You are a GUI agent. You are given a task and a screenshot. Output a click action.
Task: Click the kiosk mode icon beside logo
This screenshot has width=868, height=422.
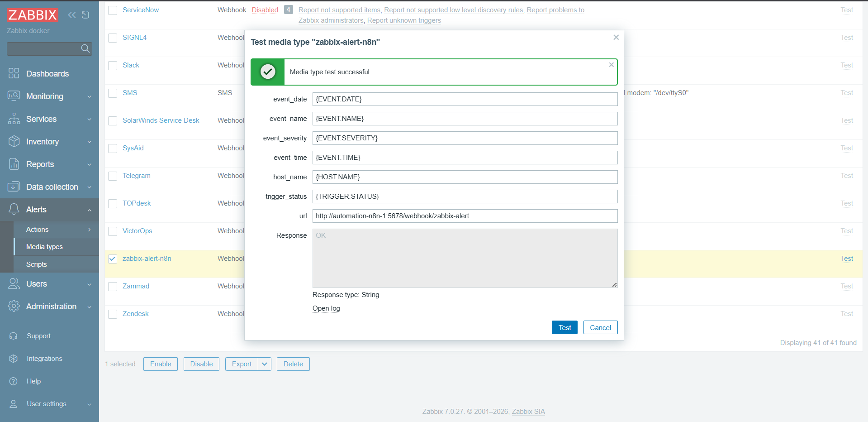pos(85,15)
